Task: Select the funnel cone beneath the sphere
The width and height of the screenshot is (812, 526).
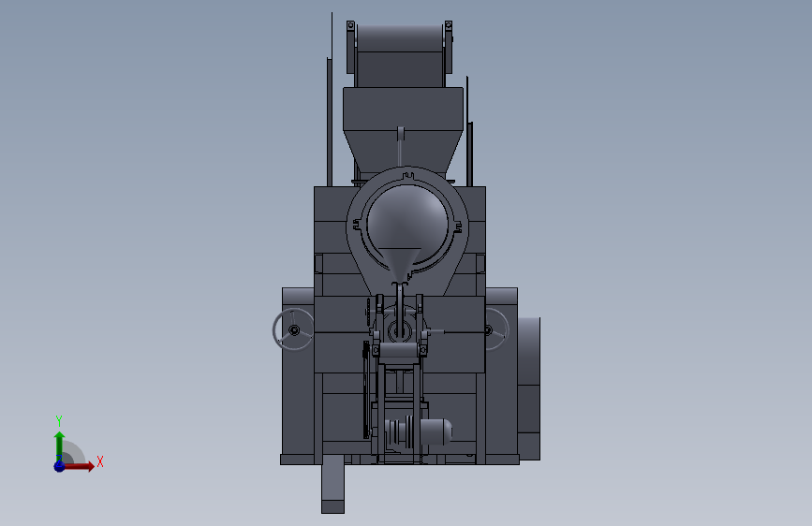Action: [x=399, y=266]
